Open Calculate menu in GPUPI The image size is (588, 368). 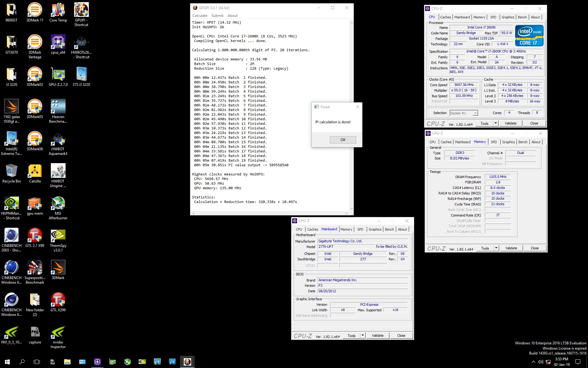[x=200, y=16]
